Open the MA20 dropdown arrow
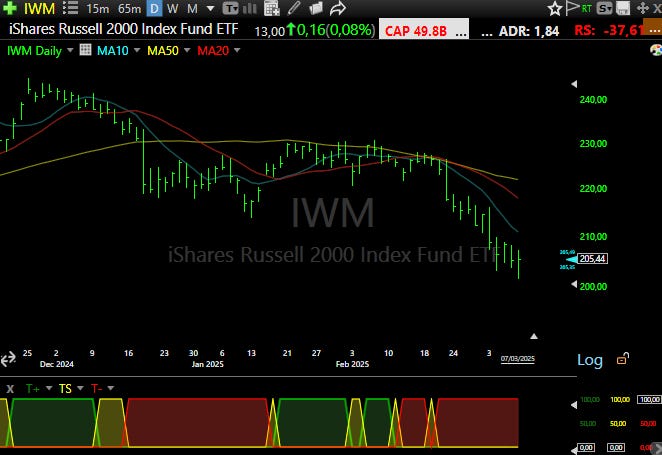 (x=237, y=50)
